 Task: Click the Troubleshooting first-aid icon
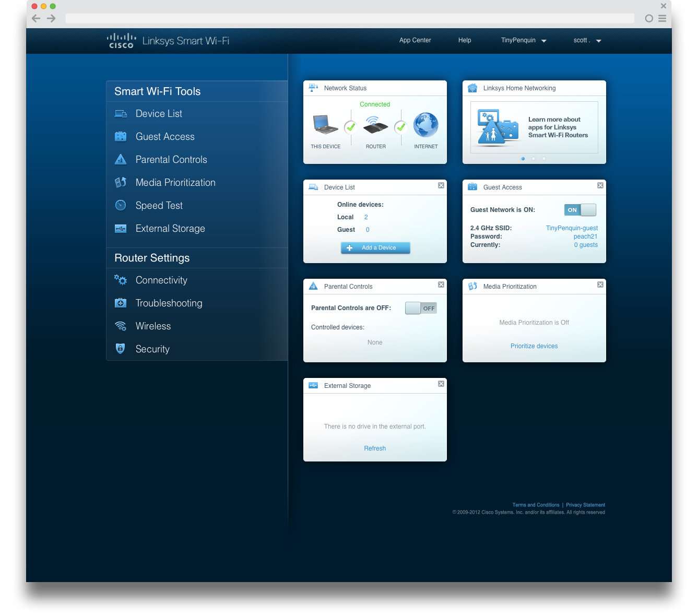[121, 303]
